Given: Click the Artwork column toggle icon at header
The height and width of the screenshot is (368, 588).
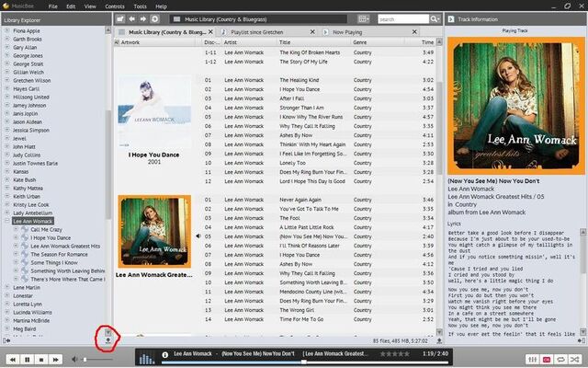Looking at the screenshot, I should 117,42.
